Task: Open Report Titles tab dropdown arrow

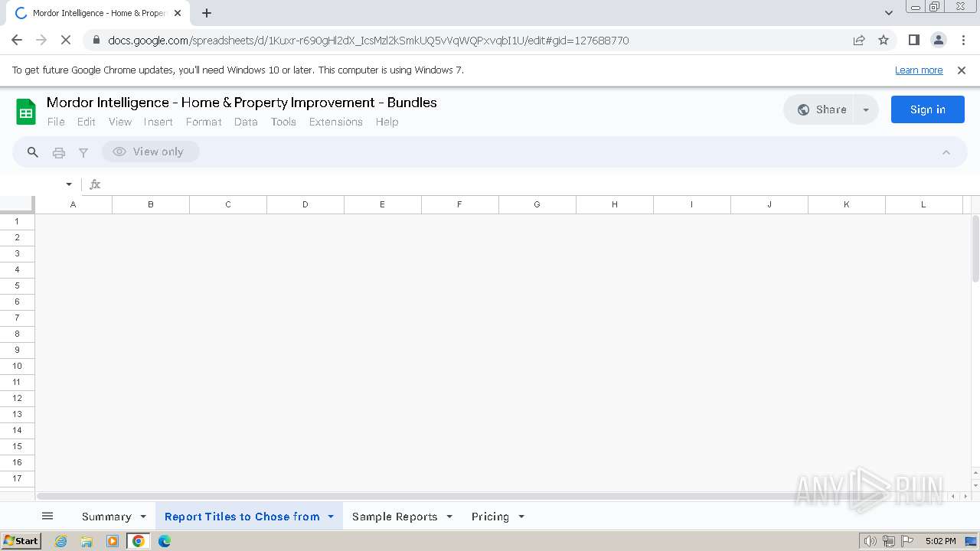Action: (x=331, y=517)
